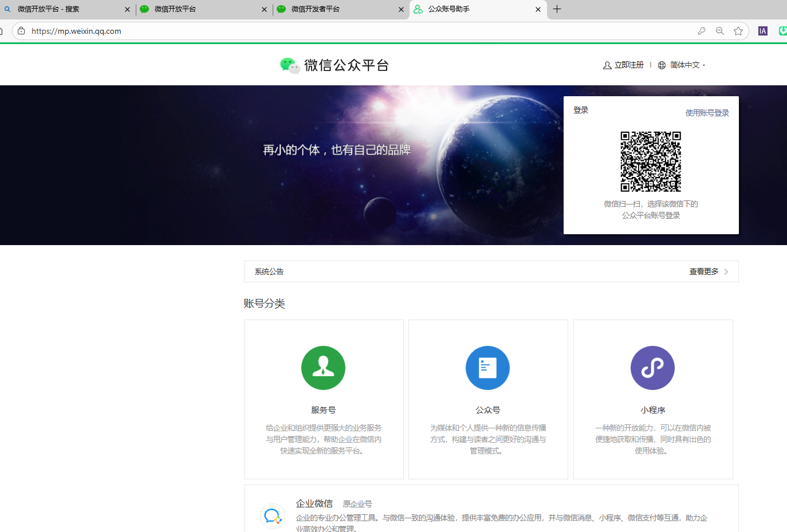Click the 微信公众平台 logo
Screen dimensions: 787x532
(335, 65)
